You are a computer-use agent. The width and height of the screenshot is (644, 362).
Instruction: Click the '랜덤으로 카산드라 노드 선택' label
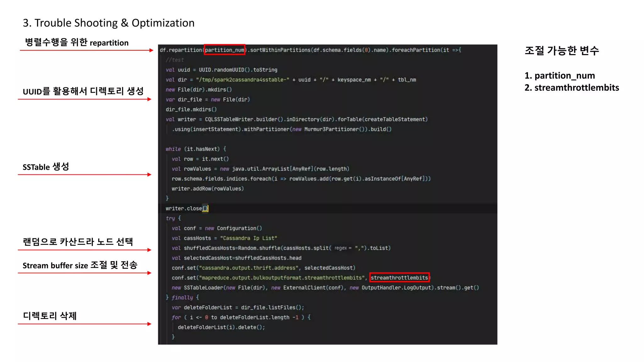tap(78, 242)
